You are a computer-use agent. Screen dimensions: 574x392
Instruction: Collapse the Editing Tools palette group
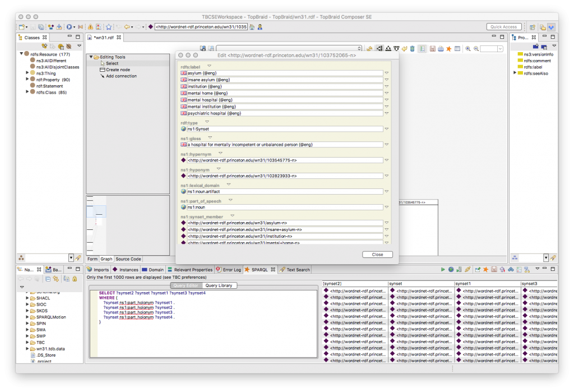click(x=91, y=57)
